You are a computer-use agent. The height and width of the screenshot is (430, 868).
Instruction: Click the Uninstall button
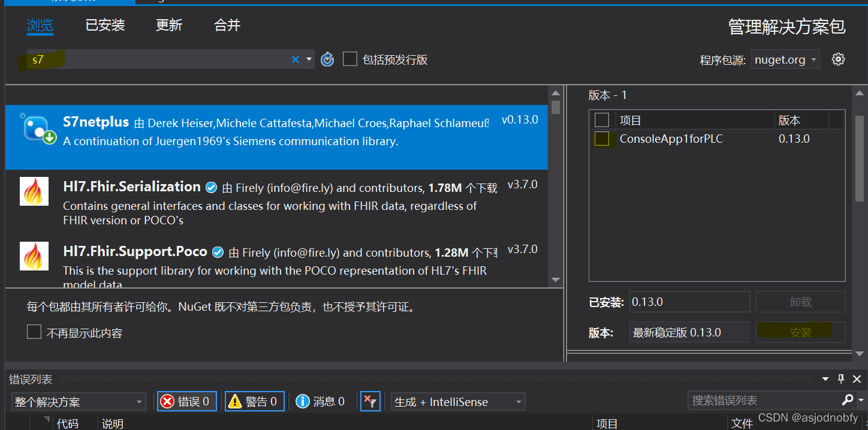[x=800, y=302]
